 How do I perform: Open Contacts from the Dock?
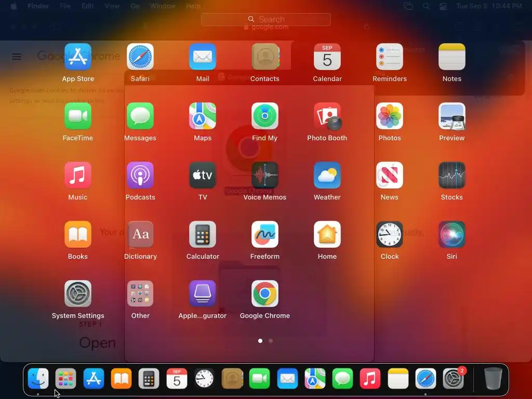tap(232, 378)
